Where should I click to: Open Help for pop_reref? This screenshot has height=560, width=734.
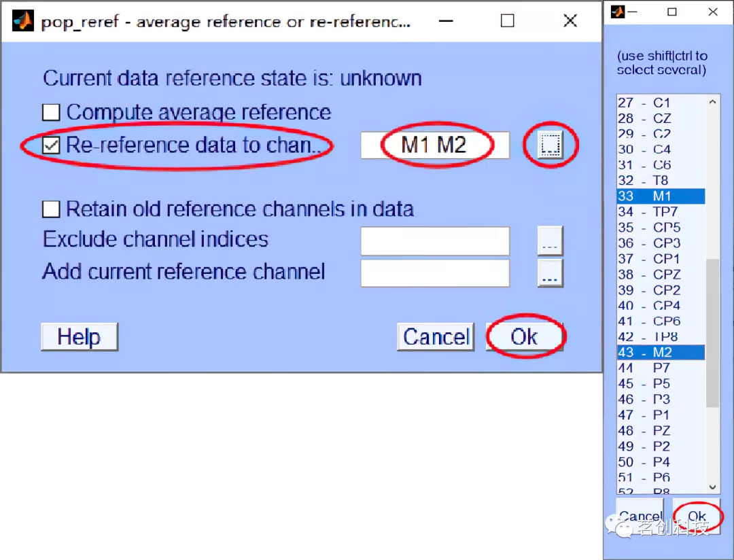pyautogui.click(x=79, y=337)
